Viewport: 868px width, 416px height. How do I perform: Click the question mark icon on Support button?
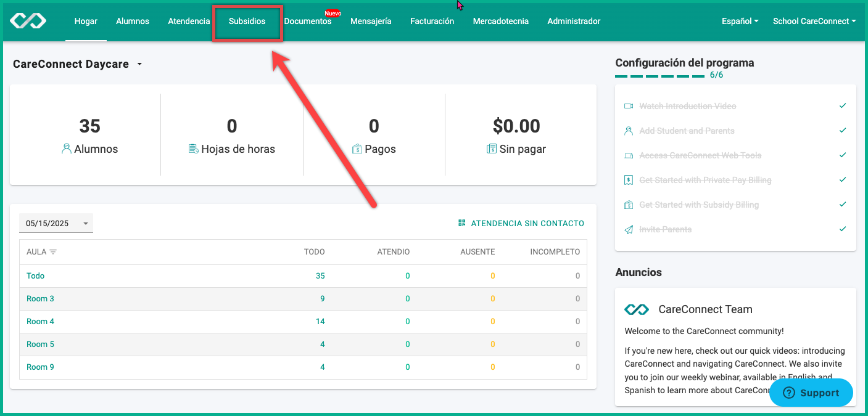coord(788,393)
